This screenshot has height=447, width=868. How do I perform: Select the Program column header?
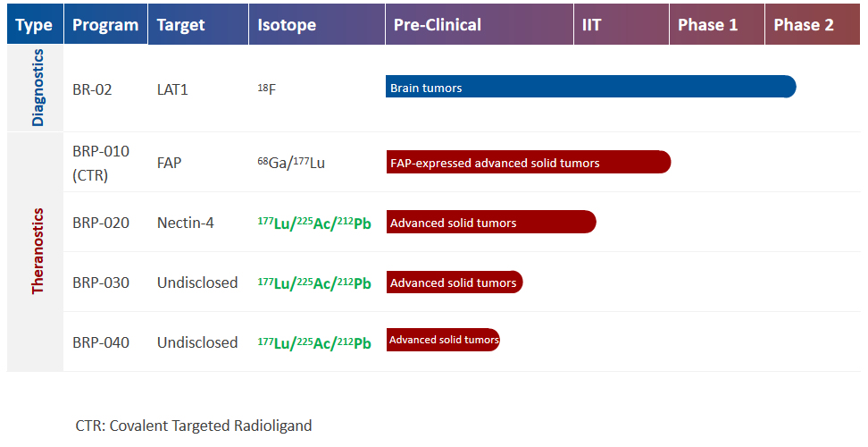pos(105,25)
